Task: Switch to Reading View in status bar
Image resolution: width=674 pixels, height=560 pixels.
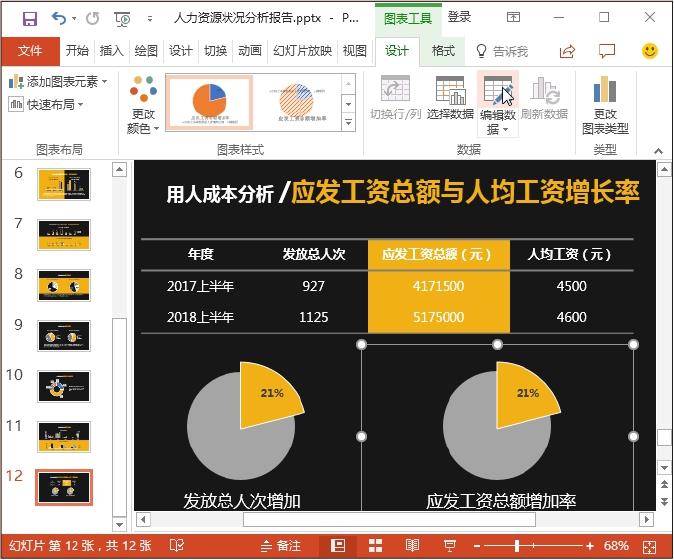Action: tap(412, 546)
